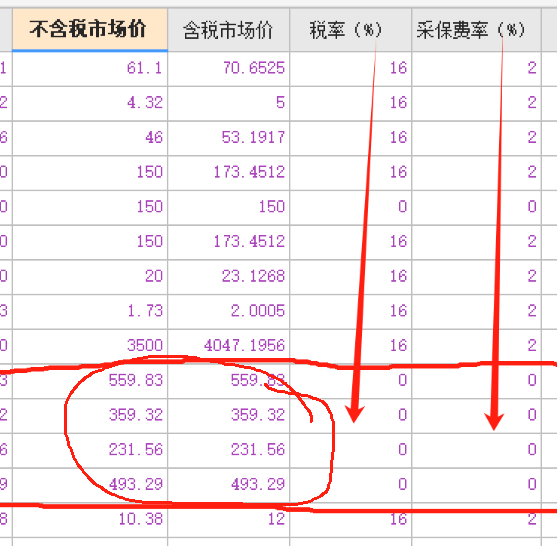Click 采保费率 value 2 in the 53.1917 row
The height and width of the screenshot is (546, 557).
click(x=476, y=138)
